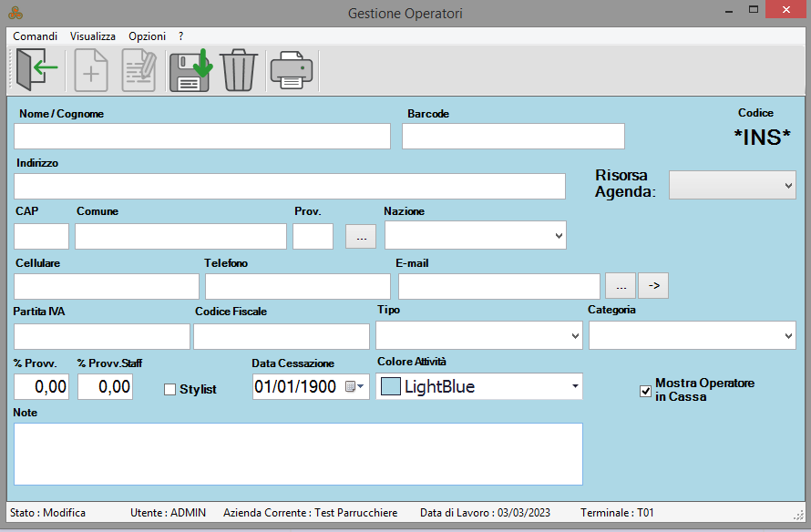The width and height of the screenshot is (811, 532).
Task: Open the Comandi menu
Action: tap(36, 36)
